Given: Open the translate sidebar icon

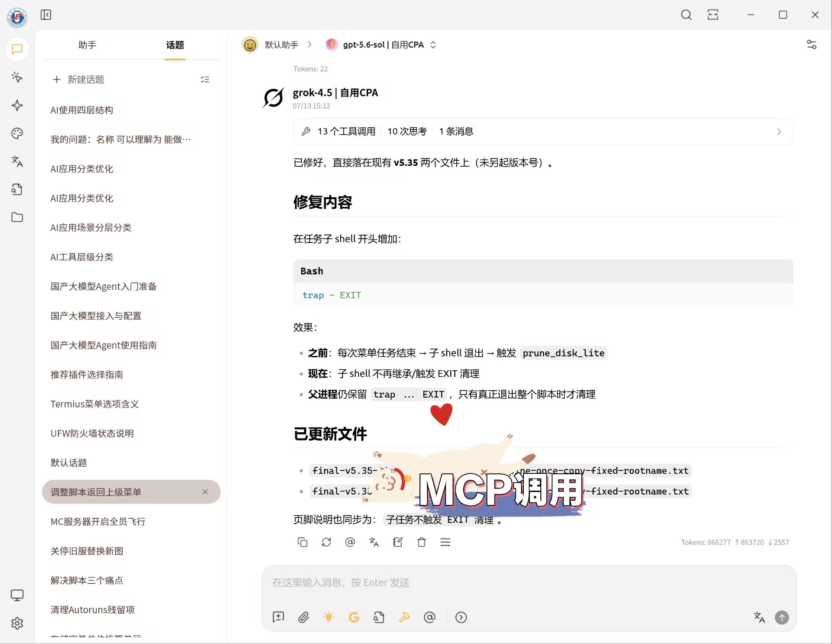Looking at the screenshot, I should click(17, 162).
